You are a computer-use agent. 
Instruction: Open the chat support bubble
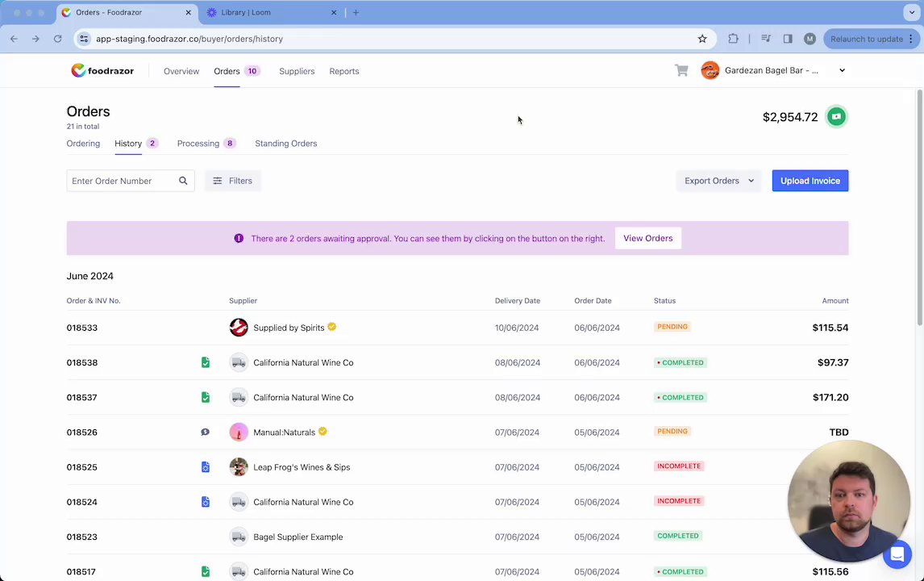(x=897, y=554)
